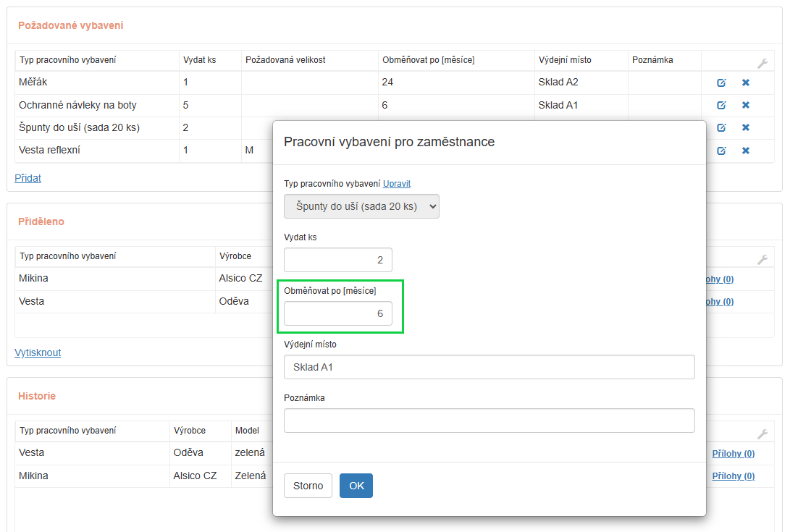This screenshot has height=532, width=790.
Task: Click the Vytisknout link
Action: (x=38, y=352)
